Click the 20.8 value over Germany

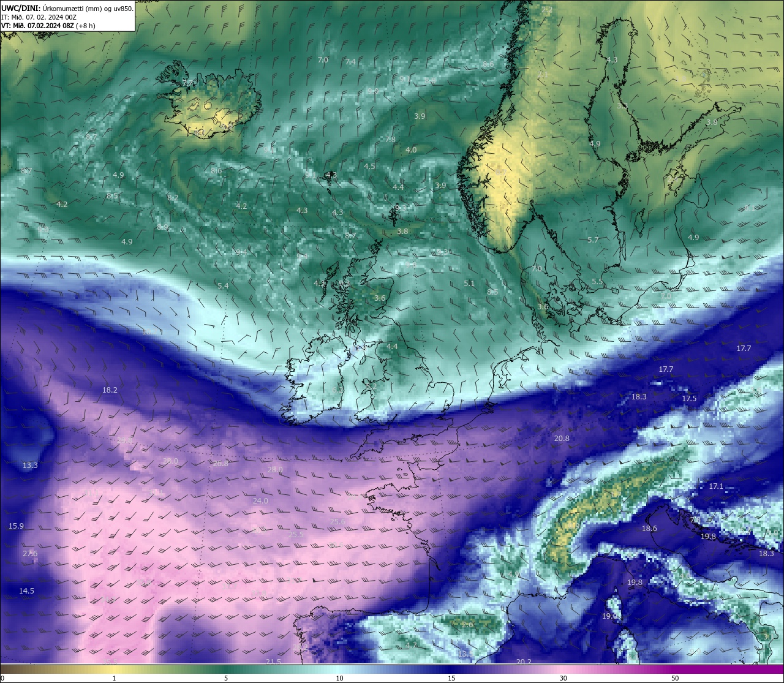[562, 439]
